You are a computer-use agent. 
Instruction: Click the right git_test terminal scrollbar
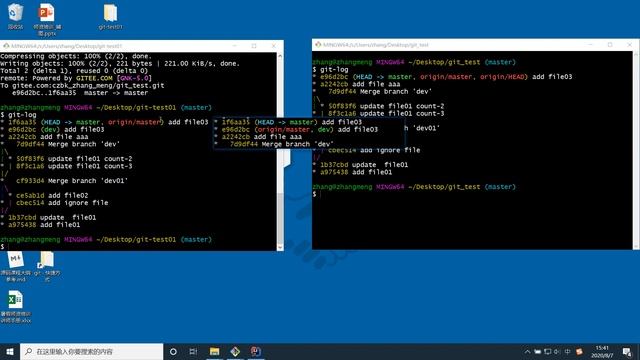click(x=636, y=150)
